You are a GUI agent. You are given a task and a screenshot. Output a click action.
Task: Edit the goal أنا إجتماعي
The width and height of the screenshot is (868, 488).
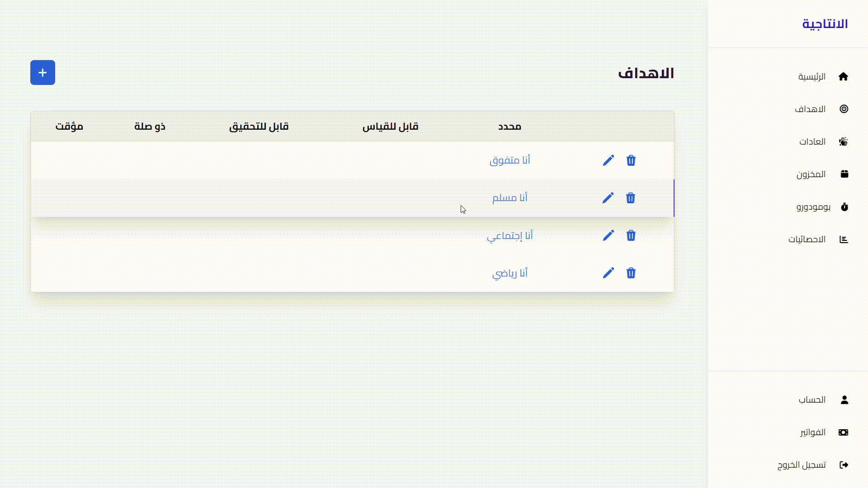point(609,235)
